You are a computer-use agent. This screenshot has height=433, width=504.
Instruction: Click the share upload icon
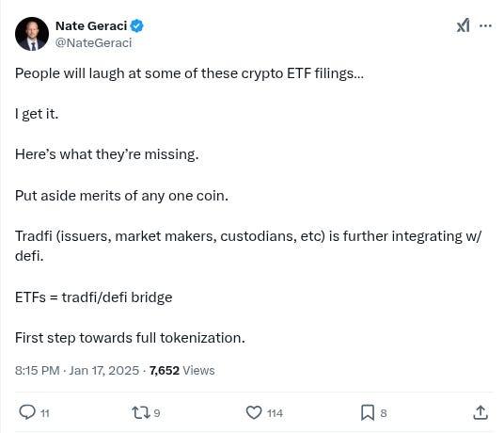(480, 412)
